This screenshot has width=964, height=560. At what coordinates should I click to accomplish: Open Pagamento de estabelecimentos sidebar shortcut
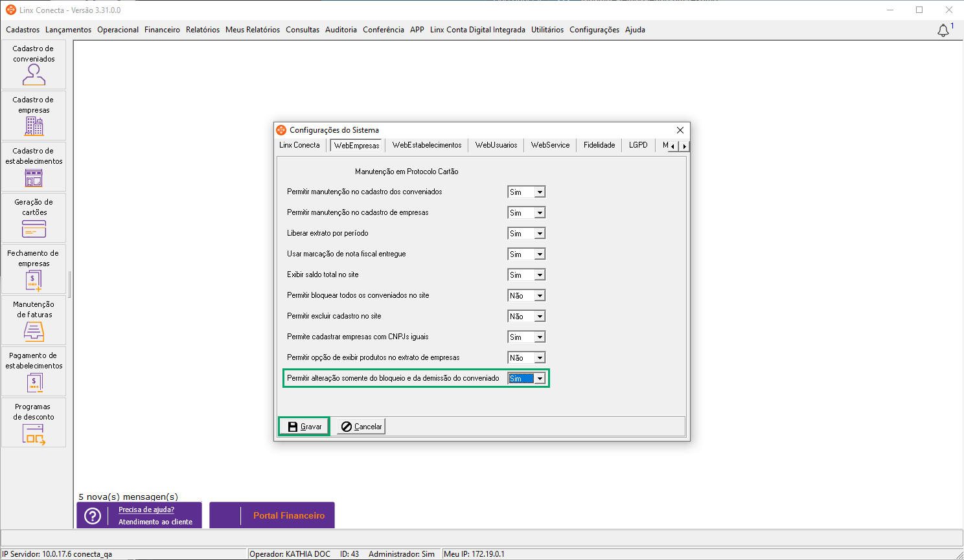tap(34, 372)
